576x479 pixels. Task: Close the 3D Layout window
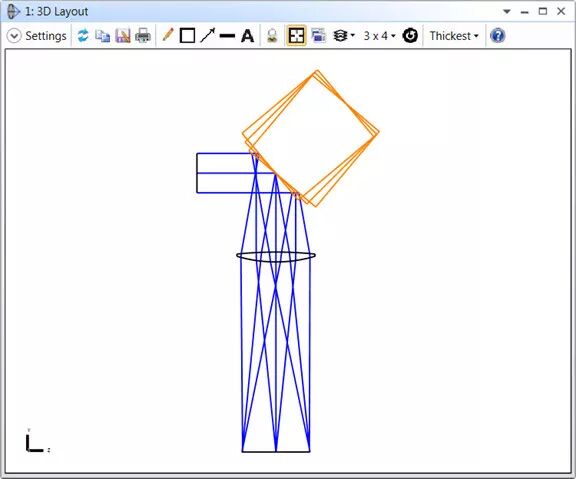(561, 11)
